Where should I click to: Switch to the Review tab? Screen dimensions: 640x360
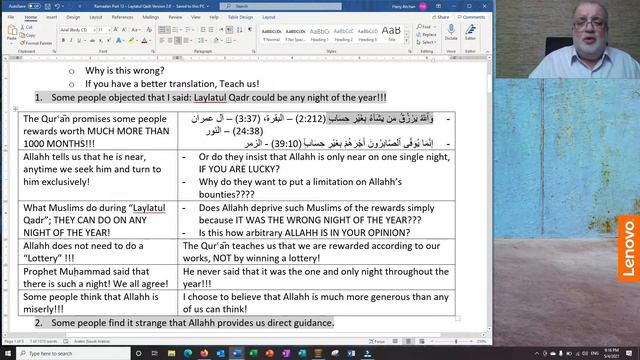click(x=175, y=17)
